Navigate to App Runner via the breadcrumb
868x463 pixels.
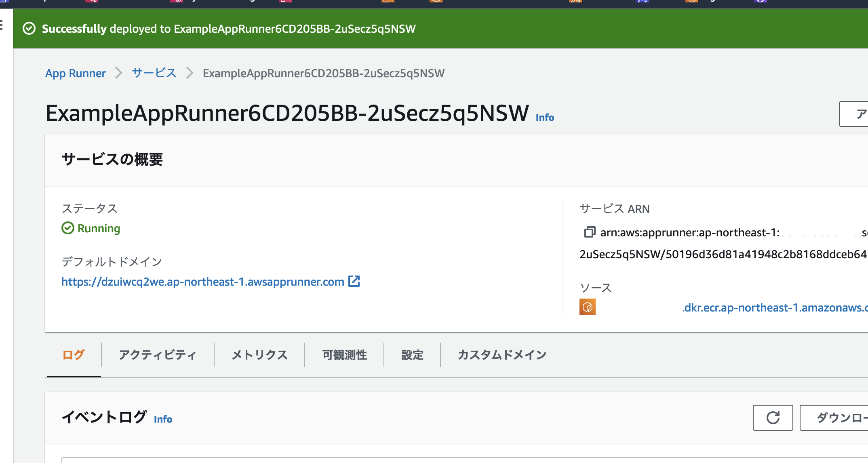coord(75,73)
